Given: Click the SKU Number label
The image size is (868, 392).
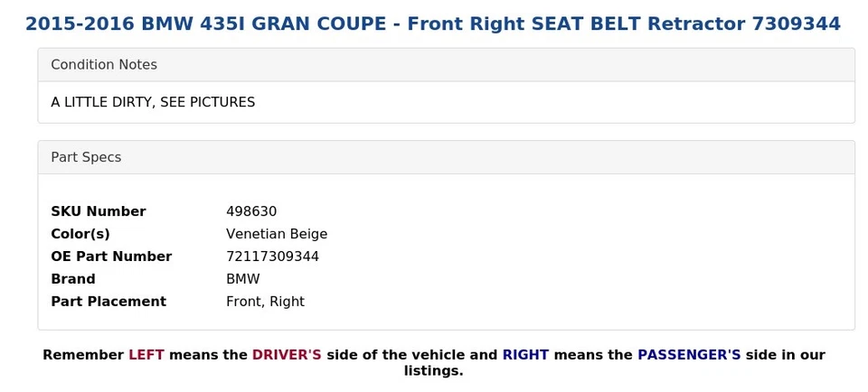Looking at the screenshot, I should pos(98,211).
